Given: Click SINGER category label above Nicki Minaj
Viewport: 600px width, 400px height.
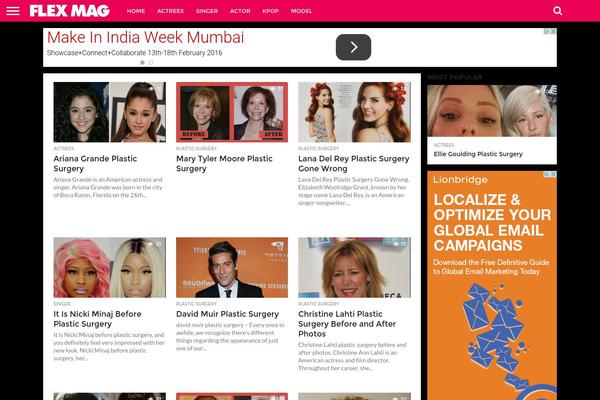Looking at the screenshot, I should point(62,304).
